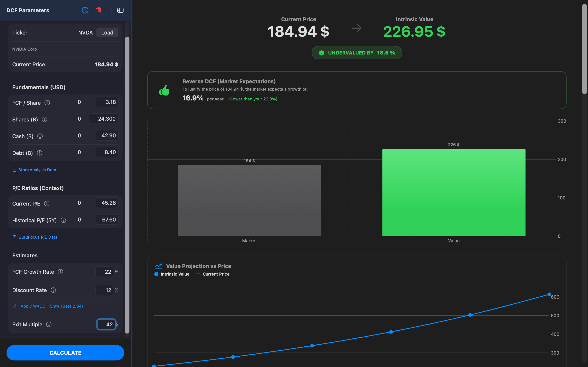Toggle the sidebar panel icon
588x367 pixels.
120,10
